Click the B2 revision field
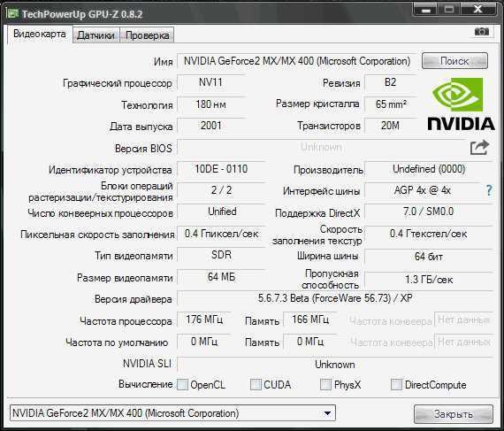The width and height of the screenshot is (504, 431). [390, 82]
